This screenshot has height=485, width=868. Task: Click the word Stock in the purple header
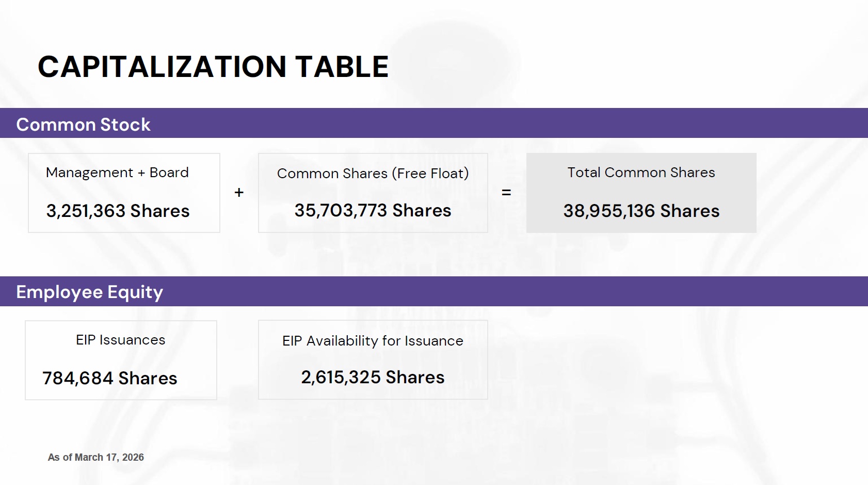(125, 124)
